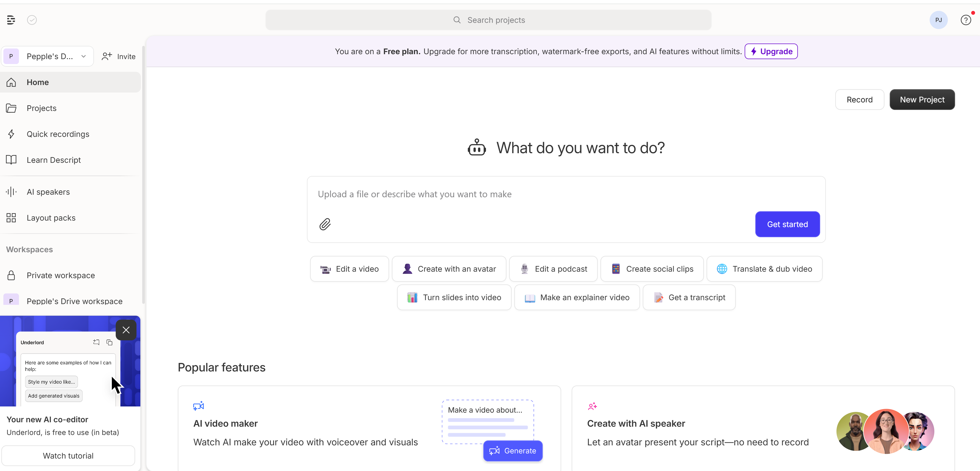Viewport: 980px width, 471px height.
Task: Open AI speakers from the sidebar
Action: click(x=48, y=192)
